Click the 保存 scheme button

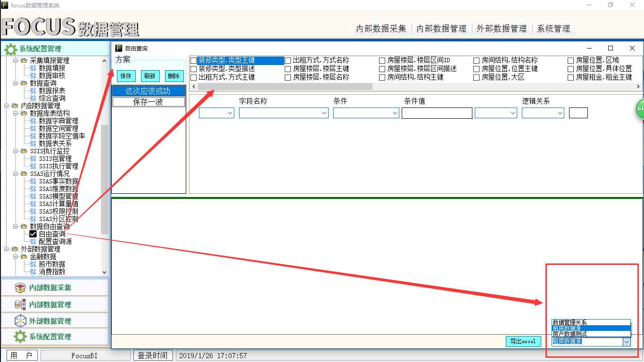pyautogui.click(x=126, y=76)
